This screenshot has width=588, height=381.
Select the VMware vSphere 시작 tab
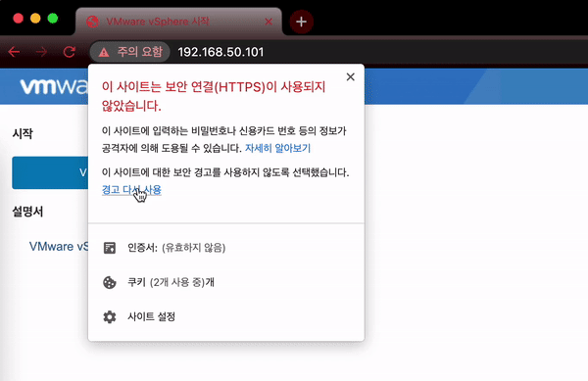click(x=179, y=22)
